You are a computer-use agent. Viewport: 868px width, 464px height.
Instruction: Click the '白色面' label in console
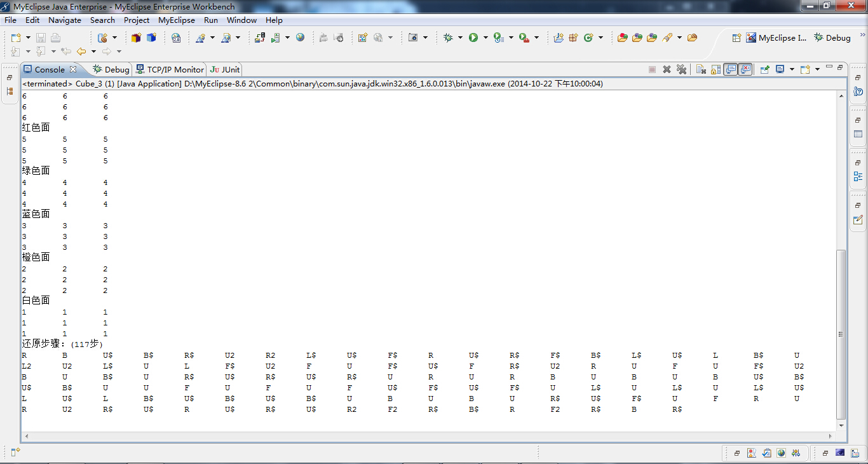pos(36,301)
